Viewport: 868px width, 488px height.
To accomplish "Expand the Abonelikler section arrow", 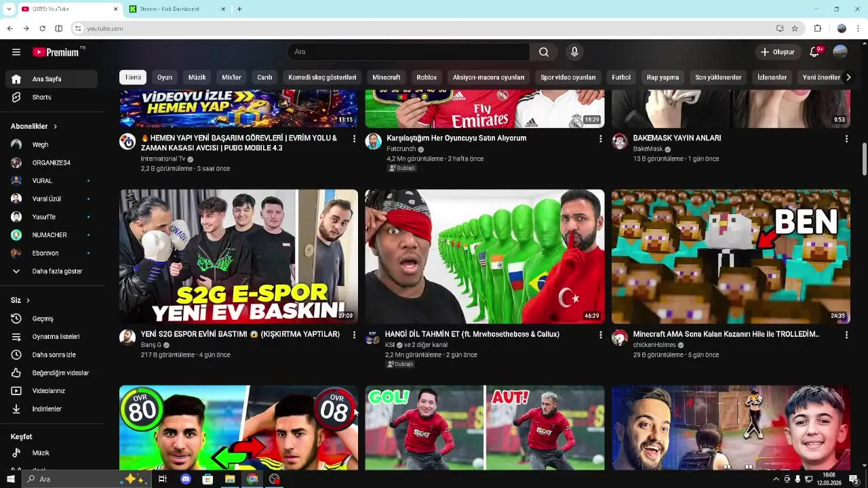I will (x=55, y=127).
